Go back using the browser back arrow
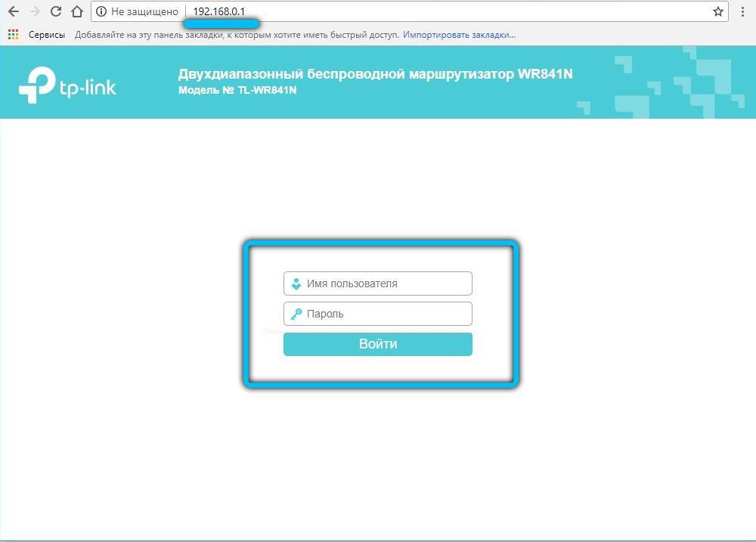This screenshot has height=542, width=756. click(14, 11)
